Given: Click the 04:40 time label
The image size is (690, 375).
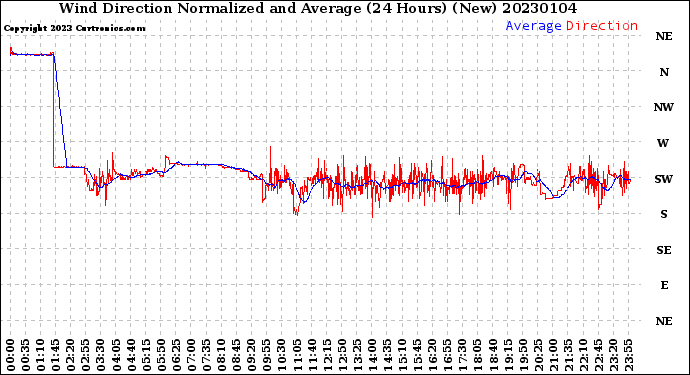Looking at the screenshot, I should pyautogui.click(x=131, y=355).
